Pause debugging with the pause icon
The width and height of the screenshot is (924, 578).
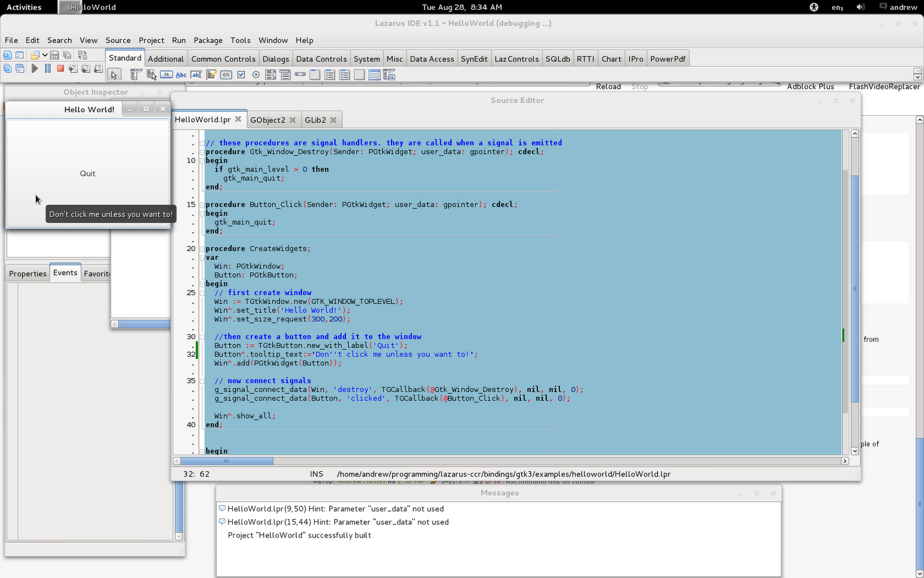click(48, 68)
